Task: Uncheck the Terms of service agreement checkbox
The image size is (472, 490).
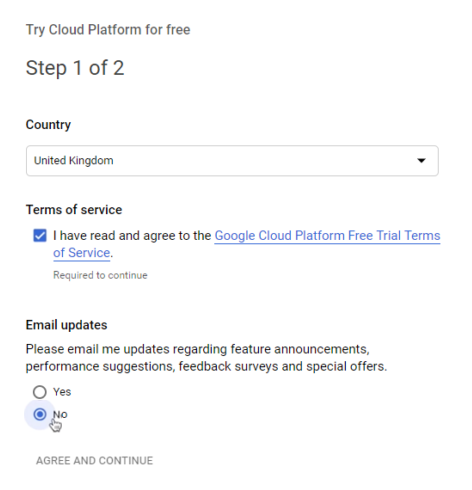Action: [x=40, y=236]
